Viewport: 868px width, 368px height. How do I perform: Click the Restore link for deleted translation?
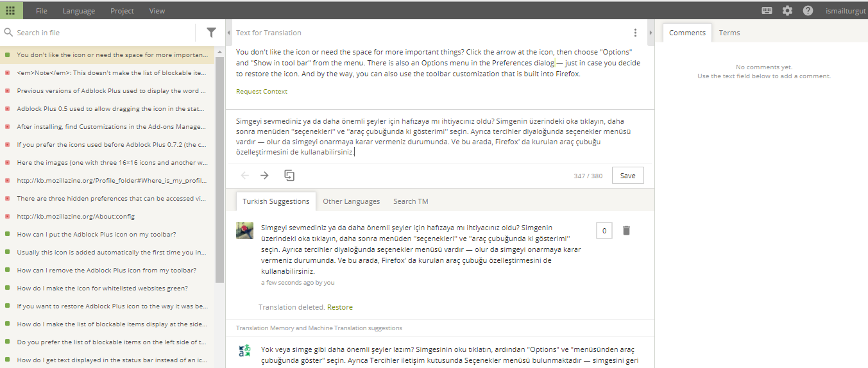tap(340, 307)
